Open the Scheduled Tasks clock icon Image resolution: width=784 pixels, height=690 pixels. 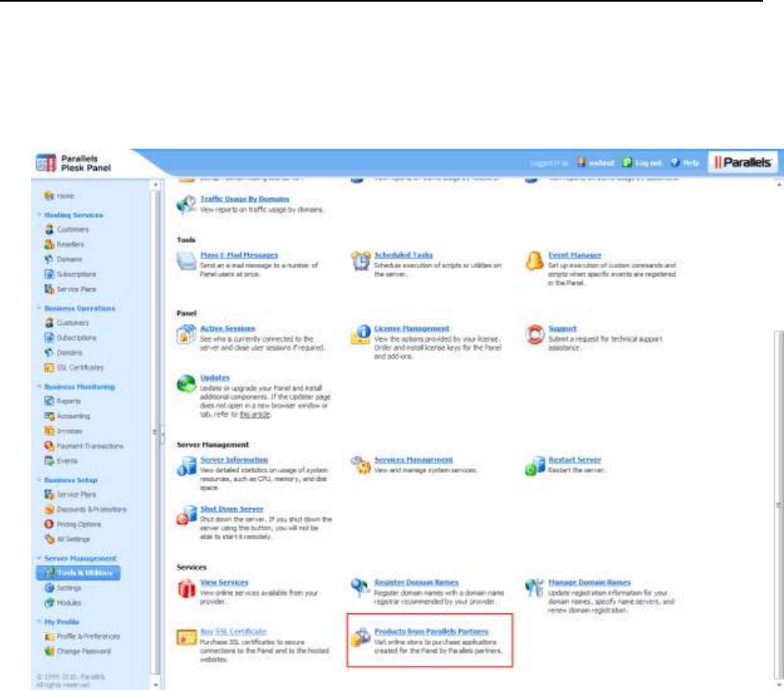(x=360, y=261)
